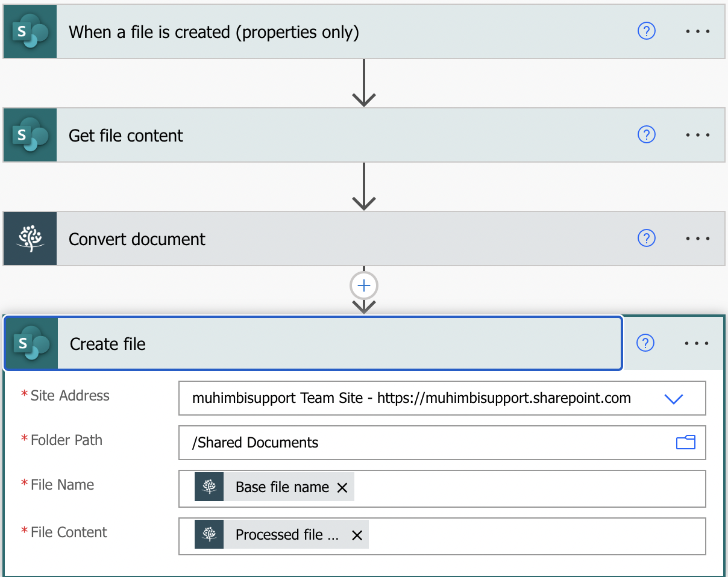Click inside the Folder Path input field
This screenshot has height=577, width=728.
pos(422,443)
